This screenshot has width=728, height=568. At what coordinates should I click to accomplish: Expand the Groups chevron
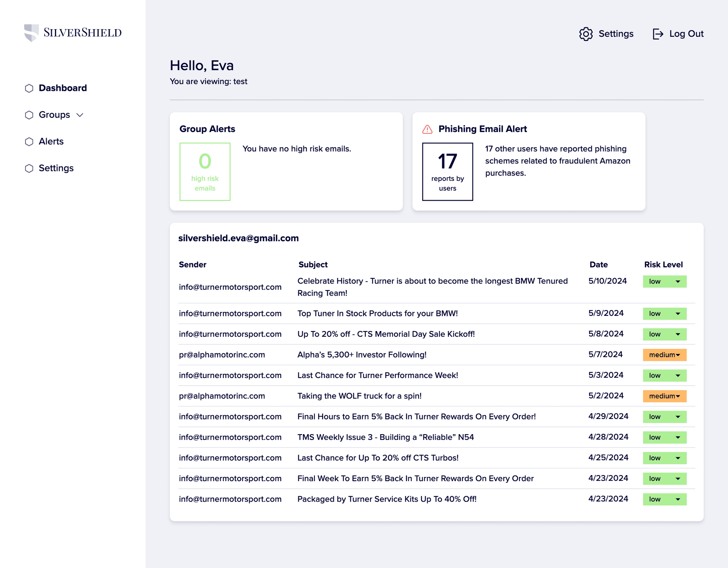click(x=80, y=115)
